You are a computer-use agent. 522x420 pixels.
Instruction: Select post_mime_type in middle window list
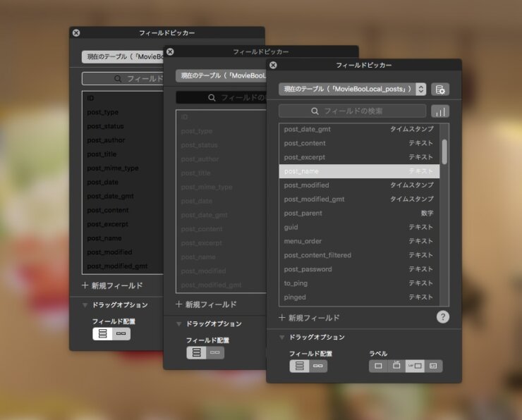pyautogui.click(x=221, y=187)
